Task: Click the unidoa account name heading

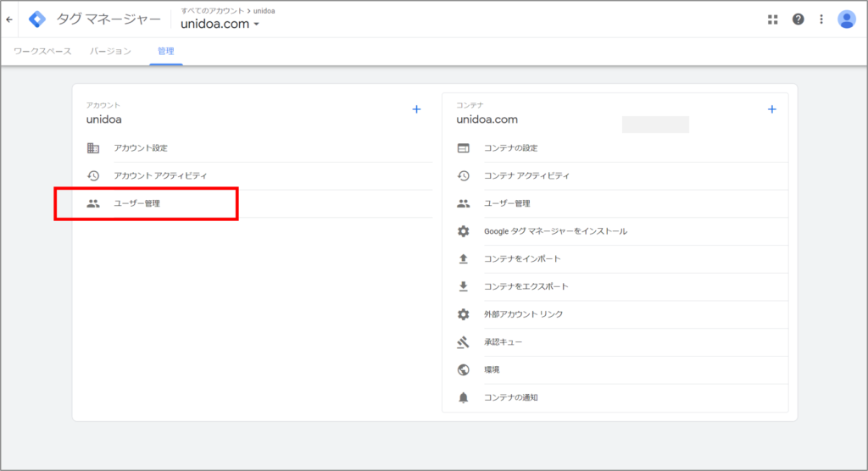Action: (x=104, y=119)
